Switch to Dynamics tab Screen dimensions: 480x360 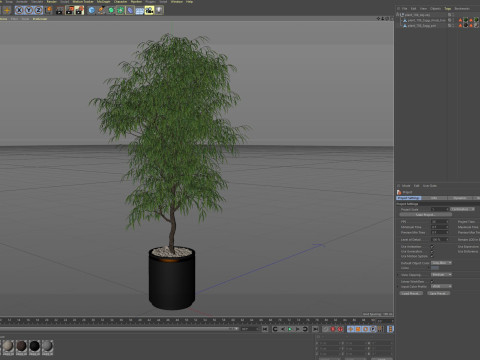click(x=460, y=198)
